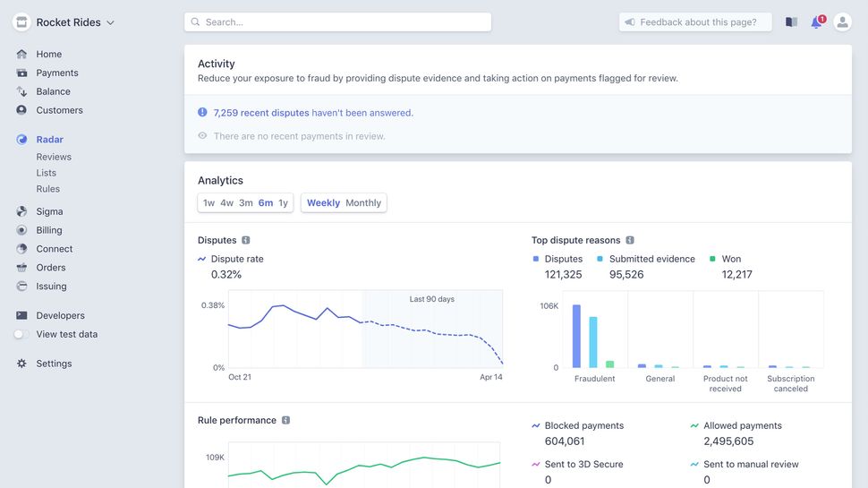The image size is (868, 488).
Task: Click the Search input field
Action: coord(338,22)
